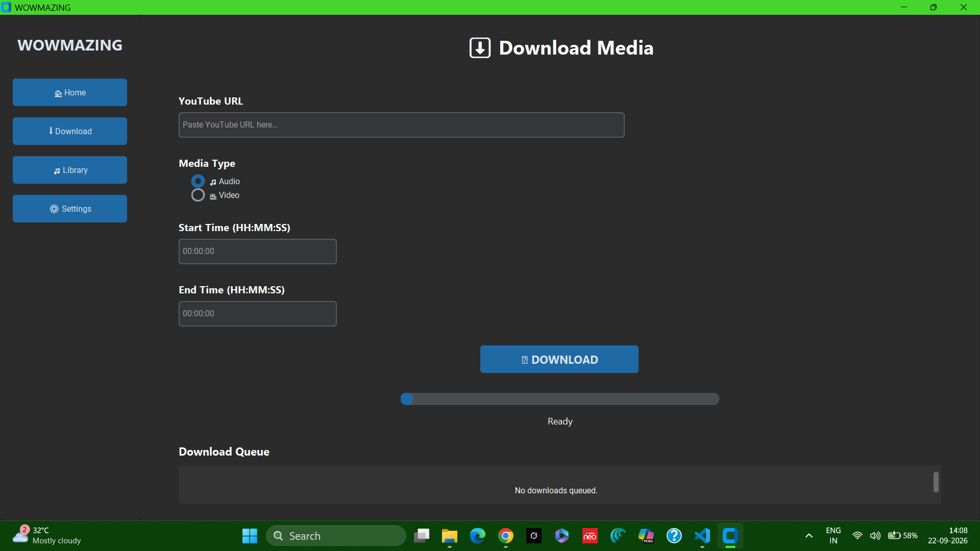Viewport: 980px width, 551px height.
Task: Switch the ENG IN input language
Action: click(834, 536)
